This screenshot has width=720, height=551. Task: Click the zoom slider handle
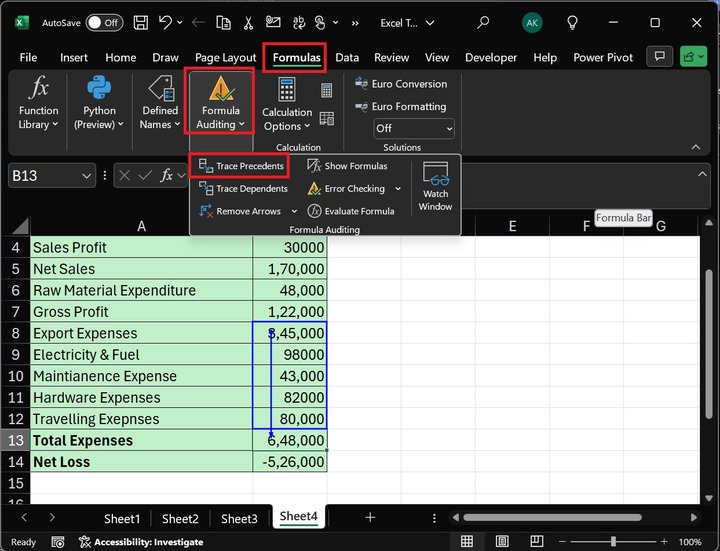tap(613, 542)
